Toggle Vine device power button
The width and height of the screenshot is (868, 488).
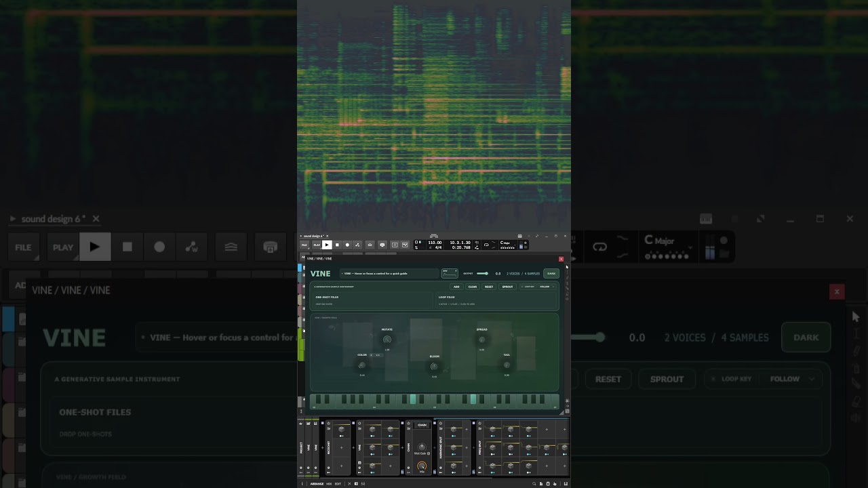tap(359, 423)
